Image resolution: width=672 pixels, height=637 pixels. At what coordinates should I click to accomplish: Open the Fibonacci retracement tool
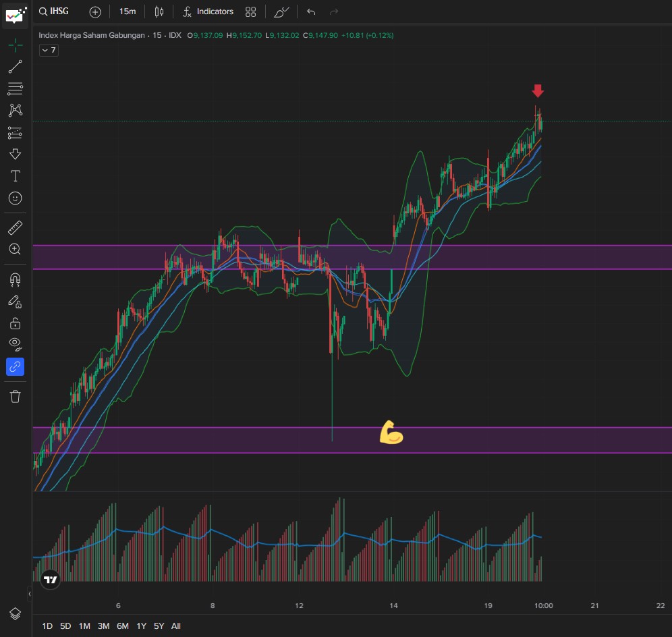point(15,88)
